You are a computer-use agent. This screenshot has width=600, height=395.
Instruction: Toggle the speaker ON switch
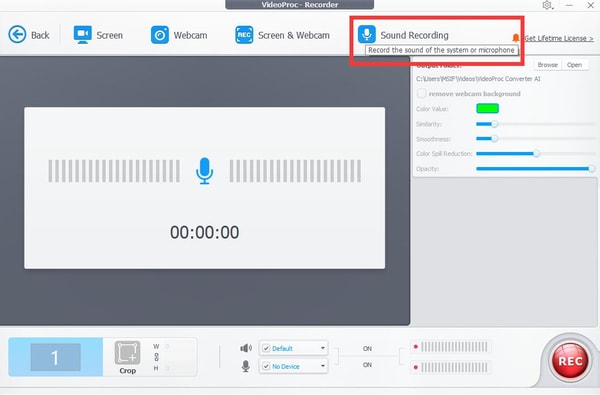[367, 349]
